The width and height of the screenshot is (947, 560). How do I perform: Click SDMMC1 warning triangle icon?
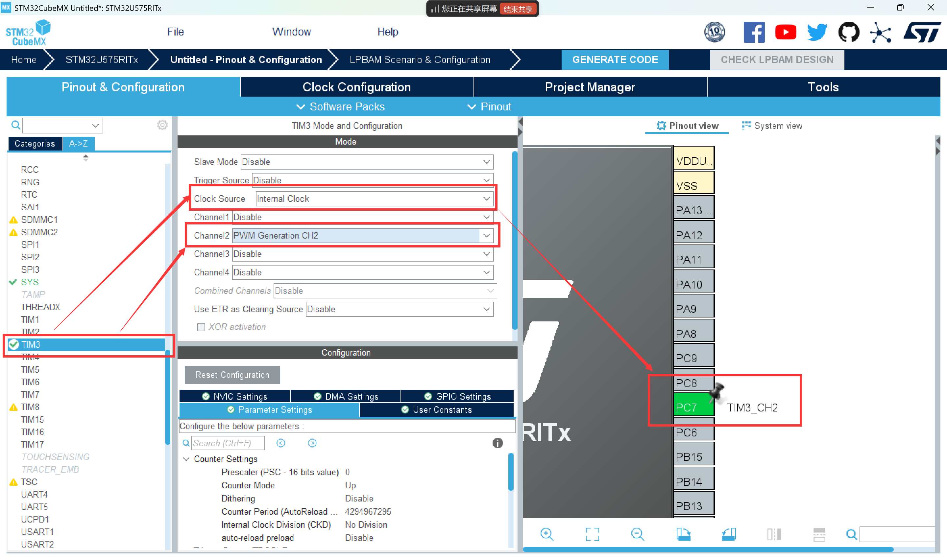pyautogui.click(x=13, y=220)
